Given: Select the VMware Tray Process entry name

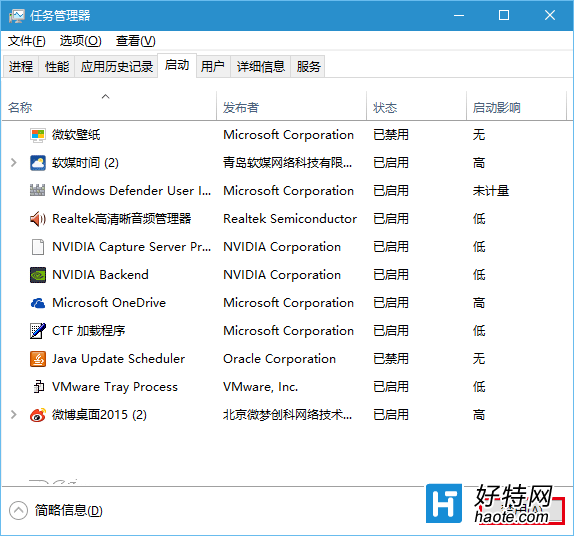Looking at the screenshot, I should pos(115,387).
